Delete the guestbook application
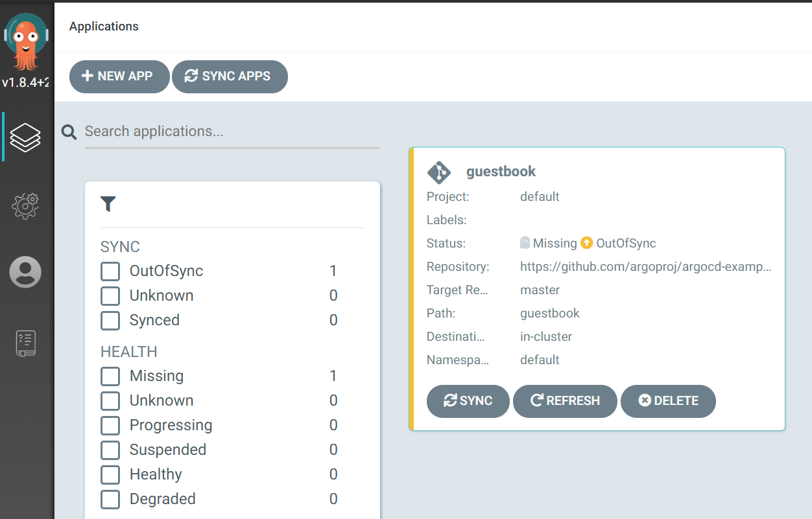 pyautogui.click(x=668, y=401)
